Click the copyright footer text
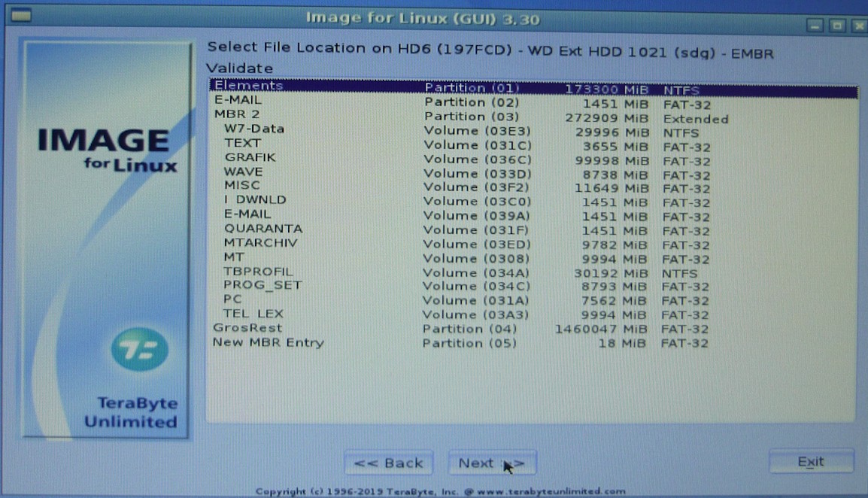868x498 pixels. 441,491
